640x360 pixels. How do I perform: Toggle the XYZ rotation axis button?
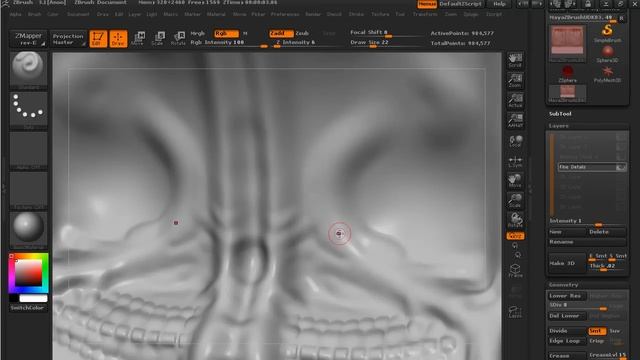click(515, 236)
